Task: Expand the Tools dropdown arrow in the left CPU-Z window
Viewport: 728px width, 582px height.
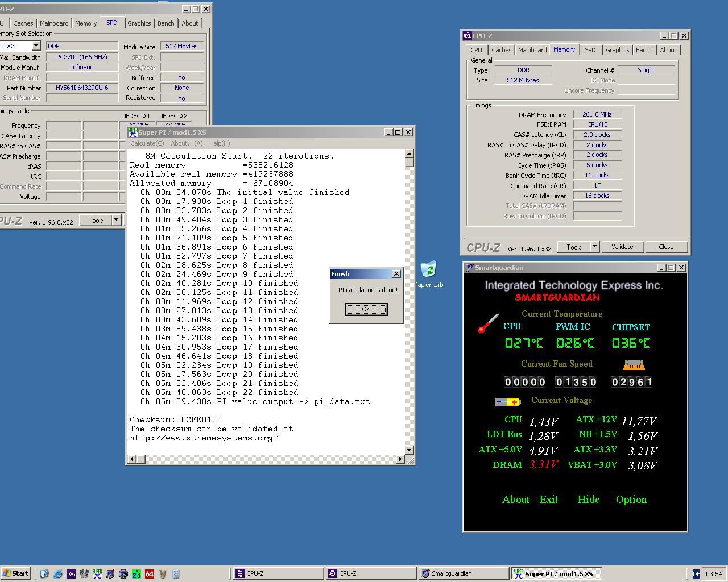Action: 116,220
